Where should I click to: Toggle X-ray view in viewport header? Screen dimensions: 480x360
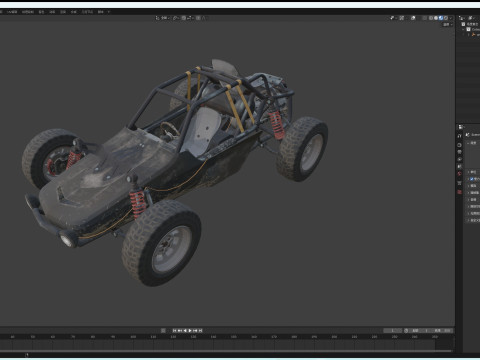point(424,18)
